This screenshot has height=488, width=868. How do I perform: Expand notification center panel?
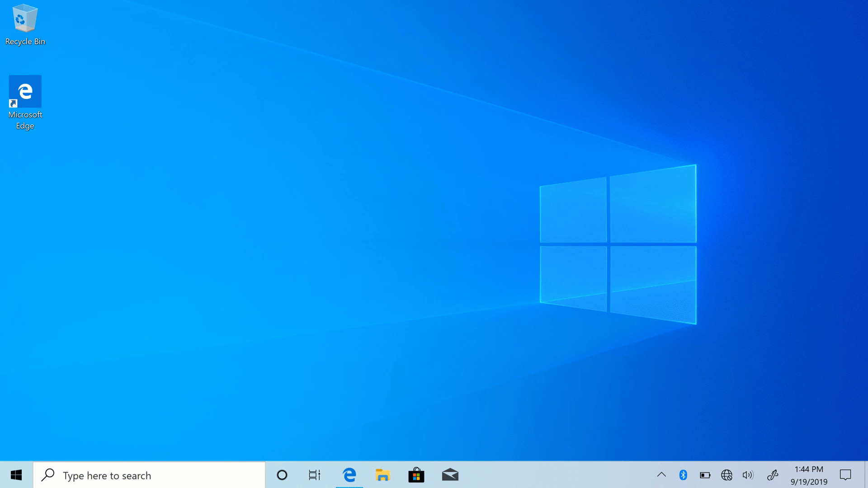click(846, 475)
